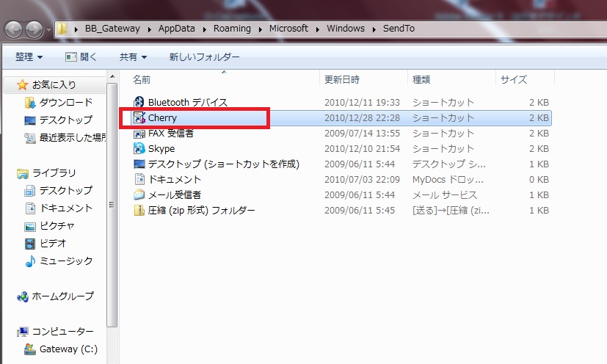The image size is (607, 364).
Task: Open the 共有 dropdown menu
Action: (133, 57)
